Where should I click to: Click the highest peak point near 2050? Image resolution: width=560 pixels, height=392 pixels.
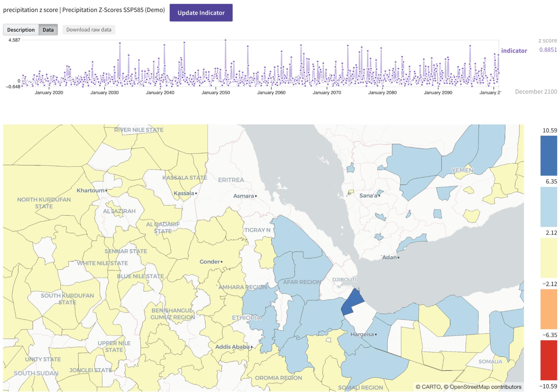(225, 40)
